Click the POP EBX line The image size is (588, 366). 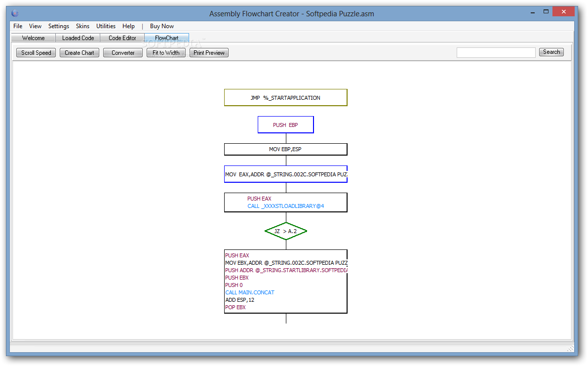tap(235, 308)
